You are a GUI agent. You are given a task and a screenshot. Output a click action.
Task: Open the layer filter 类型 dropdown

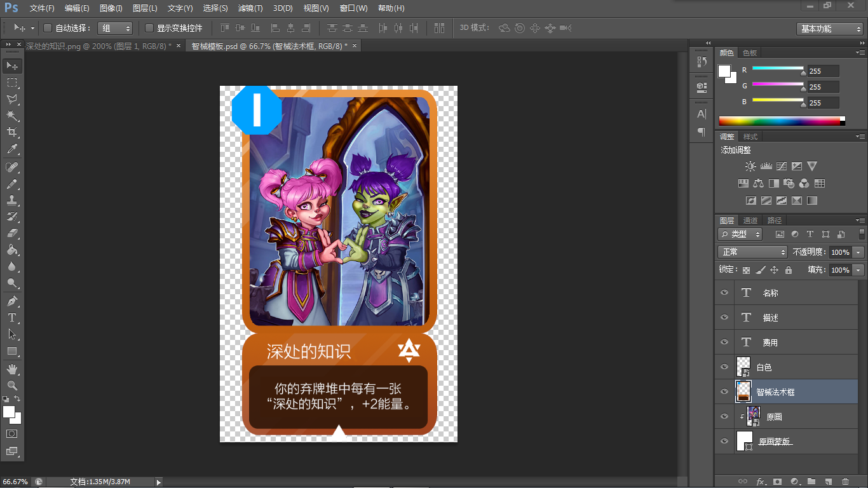740,234
